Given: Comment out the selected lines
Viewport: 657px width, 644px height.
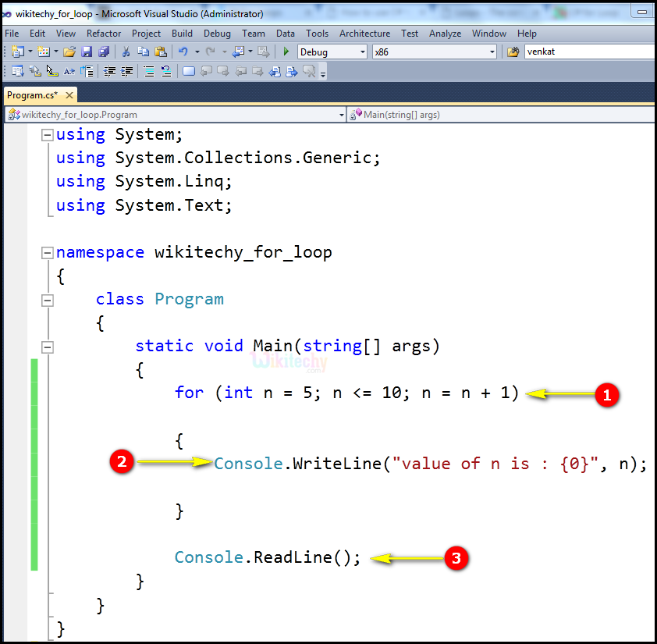Looking at the screenshot, I should 148,71.
